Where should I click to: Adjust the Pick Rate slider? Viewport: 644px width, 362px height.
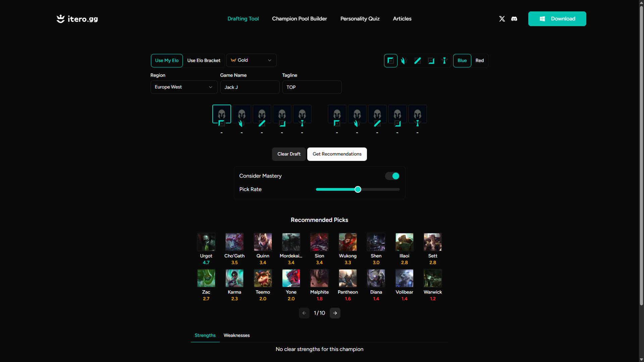click(x=358, y=189)
